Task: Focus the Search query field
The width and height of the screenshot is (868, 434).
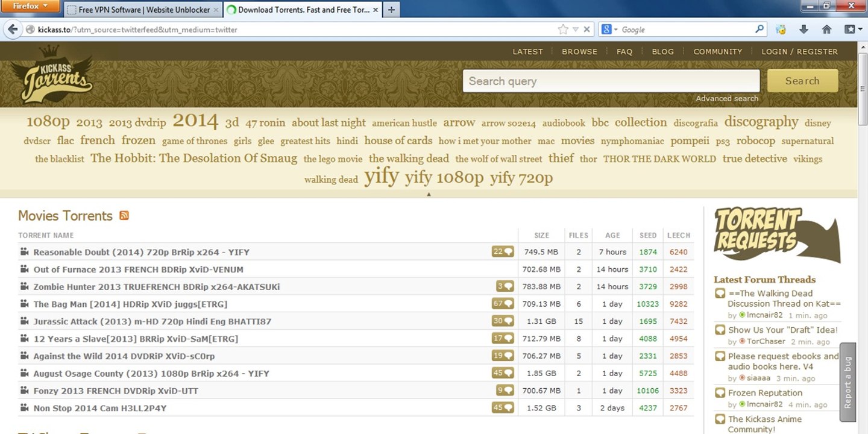Action: 611,81
